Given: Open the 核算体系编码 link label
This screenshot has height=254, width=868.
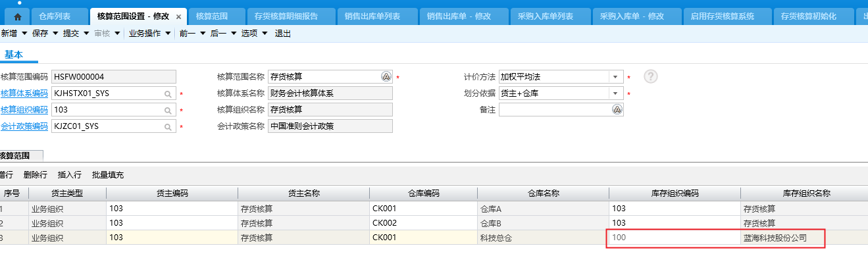Looking at the screenshot, I should (24, 93).
